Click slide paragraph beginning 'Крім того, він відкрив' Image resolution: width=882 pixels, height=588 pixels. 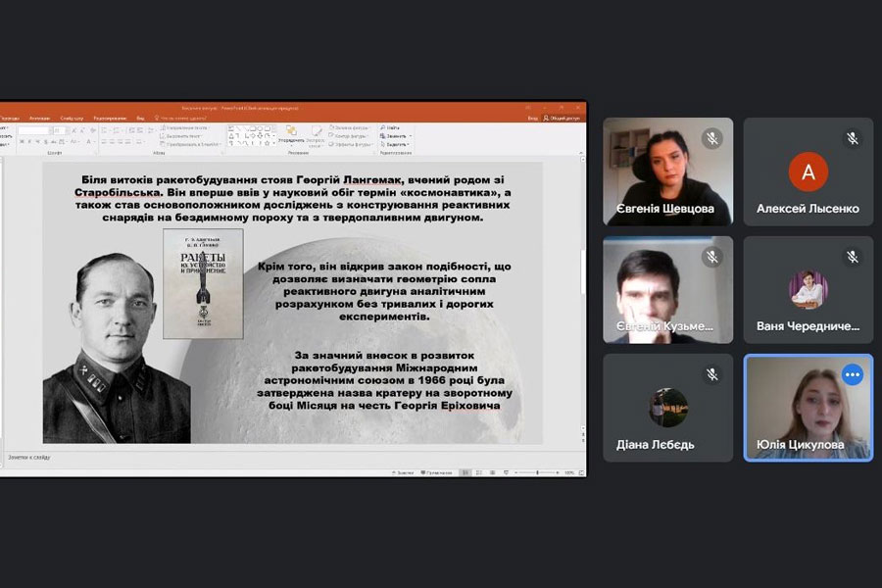pos(385,291)
